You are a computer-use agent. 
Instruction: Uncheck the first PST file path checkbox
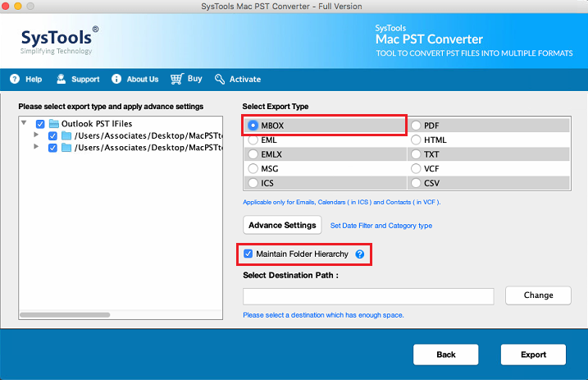[52, 135]
